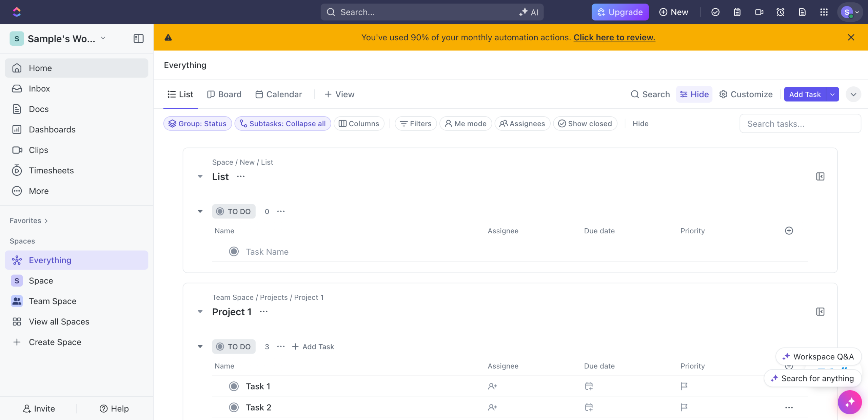
Task: Click the notepad icon in top bar
Action: coord(737,12)
